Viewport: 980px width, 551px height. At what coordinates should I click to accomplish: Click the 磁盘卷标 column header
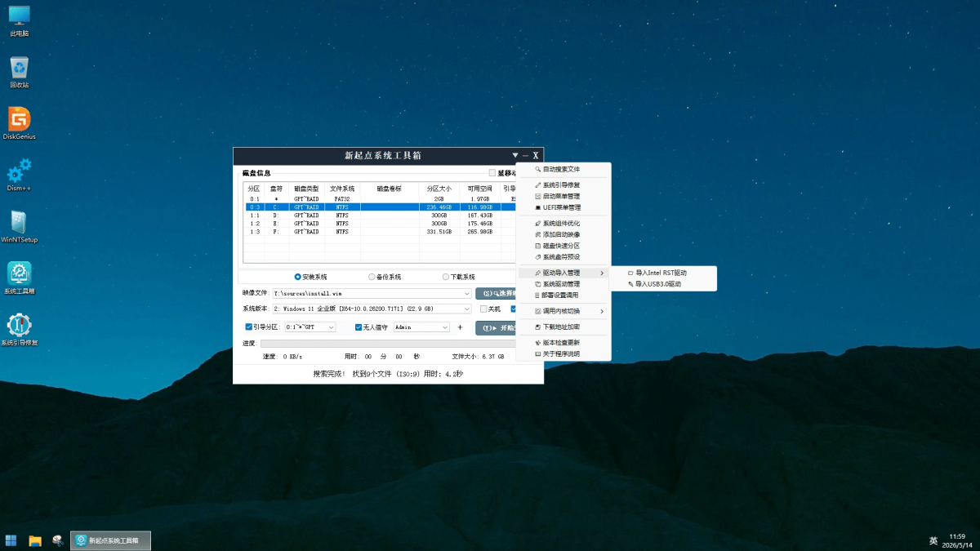coord(390,189)
